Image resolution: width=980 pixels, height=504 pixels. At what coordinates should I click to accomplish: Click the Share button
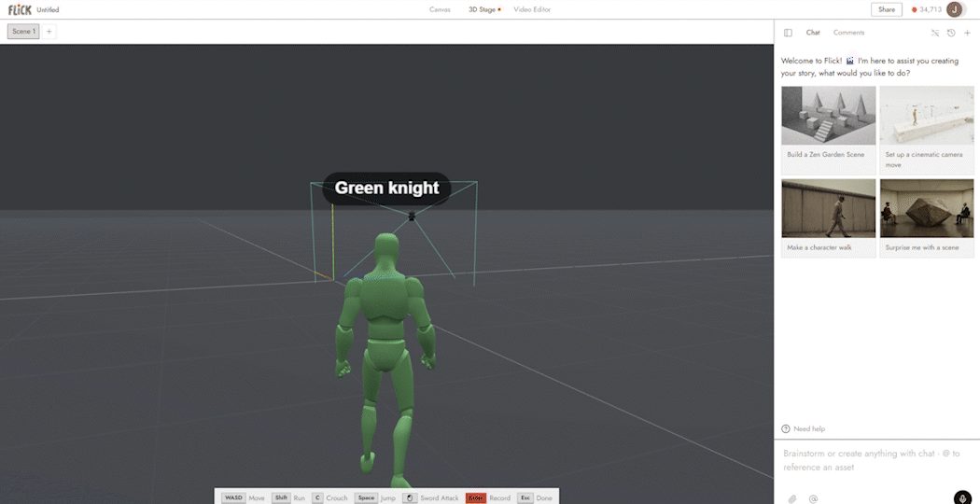pyautogui.click(x=887, y=9)
